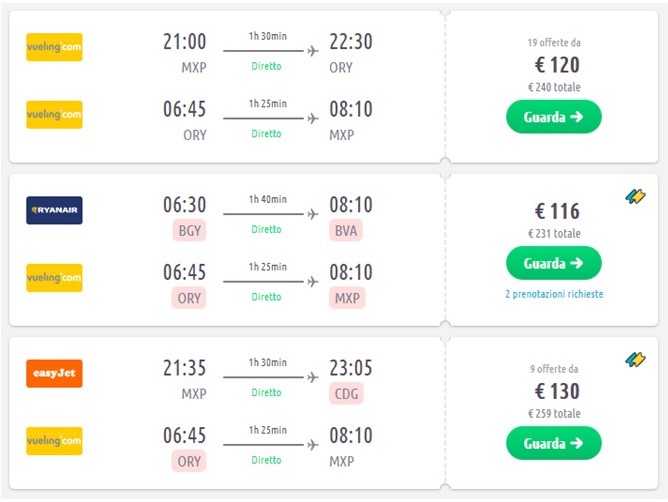The height and width of the screenshot is (502, 668).
Task: Click the multi-ticket icon on the €116 offer
Action: coord(635,197)
